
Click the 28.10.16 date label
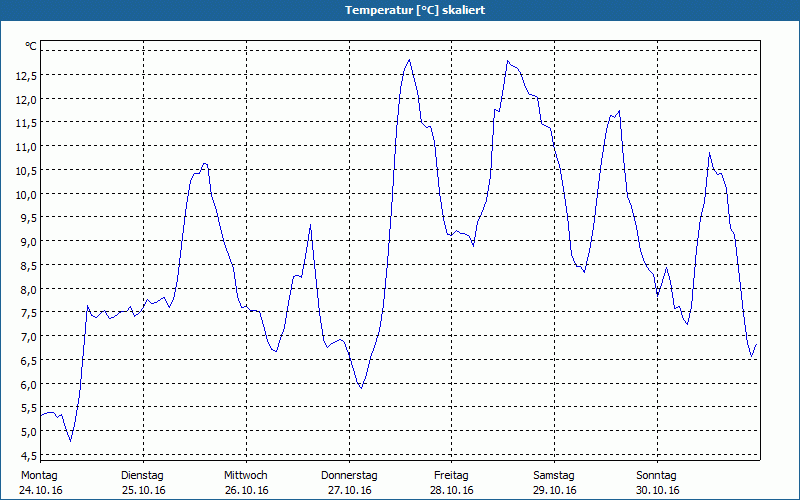(x=452, y=490)
